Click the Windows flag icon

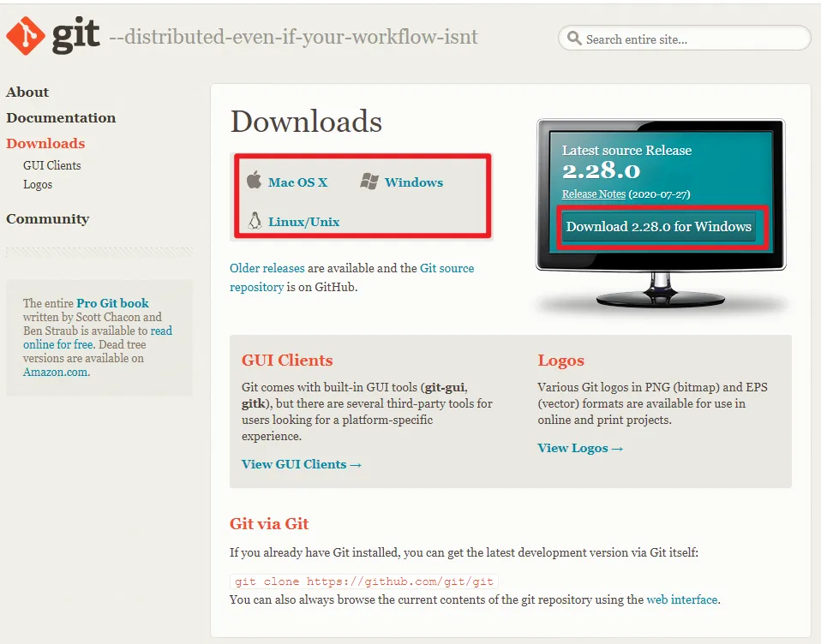[x=369, y=181]
